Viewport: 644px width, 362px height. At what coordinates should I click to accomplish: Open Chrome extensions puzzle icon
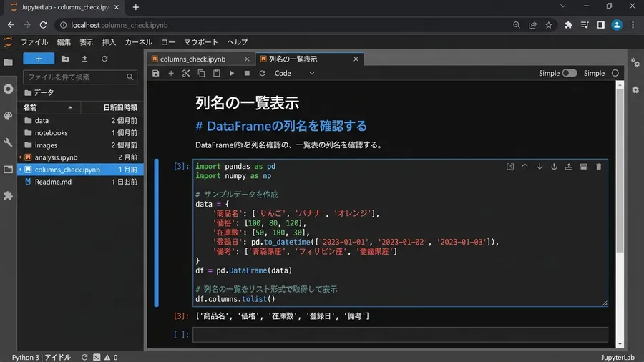(x=568, y=25)
